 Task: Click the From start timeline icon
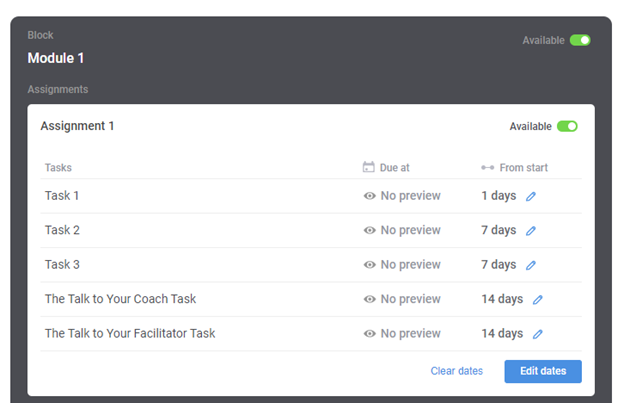pos(487,168)
